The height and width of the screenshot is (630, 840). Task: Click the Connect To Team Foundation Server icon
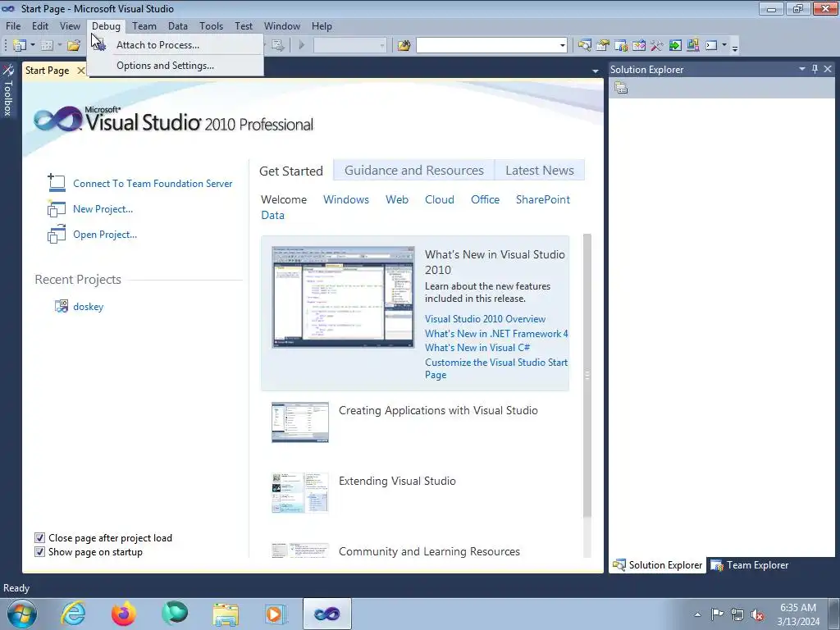(57, 183)
